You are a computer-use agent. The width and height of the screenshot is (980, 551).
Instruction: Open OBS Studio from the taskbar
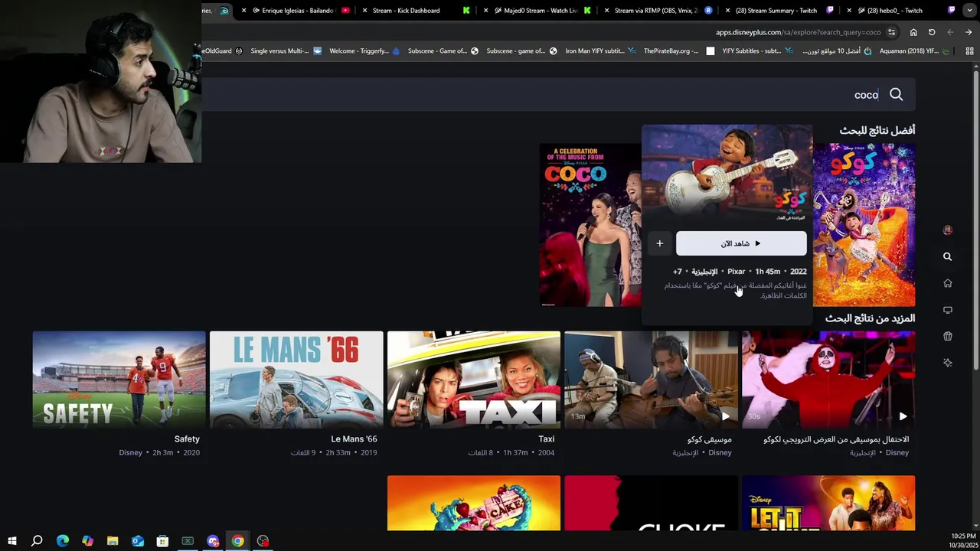pos(263,541)
